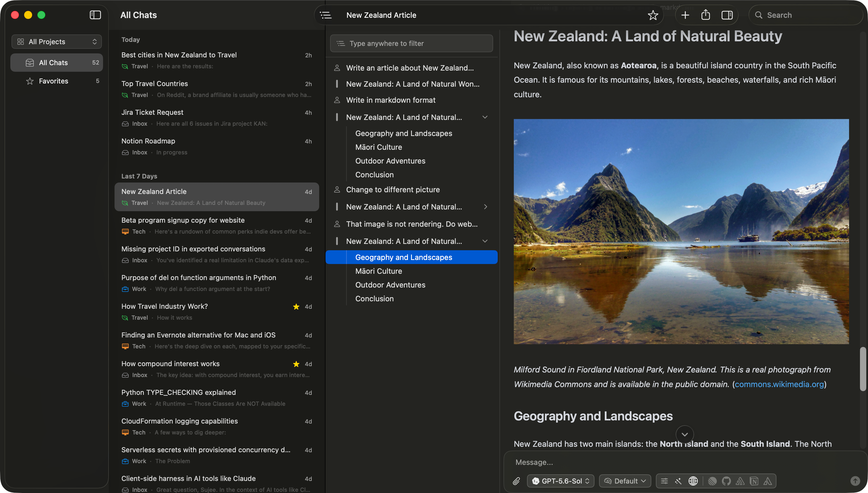
Task: Star the New Zealand Article chat as favorite
Action: coord(653,15)
